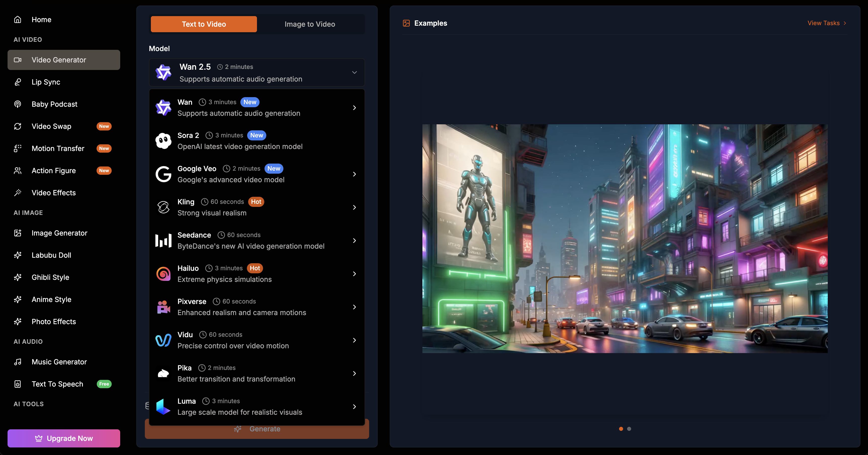Image resolution: width=868 pixels, height=455 pixels.
Task: Collapse the Wan 2.5 model dropdown
Action: coord(354,72)
